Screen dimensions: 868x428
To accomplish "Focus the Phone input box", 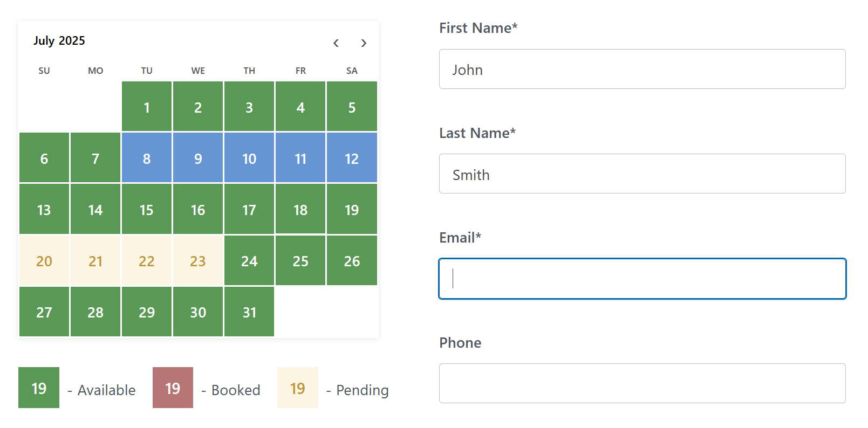I will pyautogui.click(x=642, y=383).
